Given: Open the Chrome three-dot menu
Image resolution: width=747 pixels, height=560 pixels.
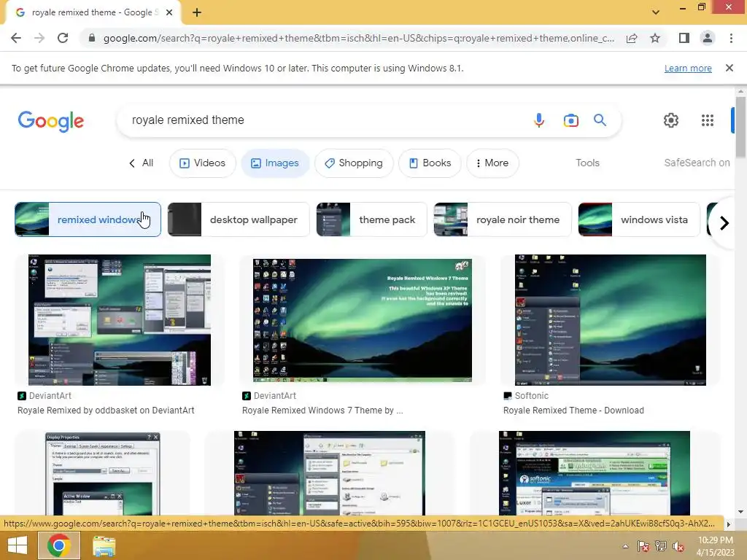Looking at the screenshot, I should 731,38.
